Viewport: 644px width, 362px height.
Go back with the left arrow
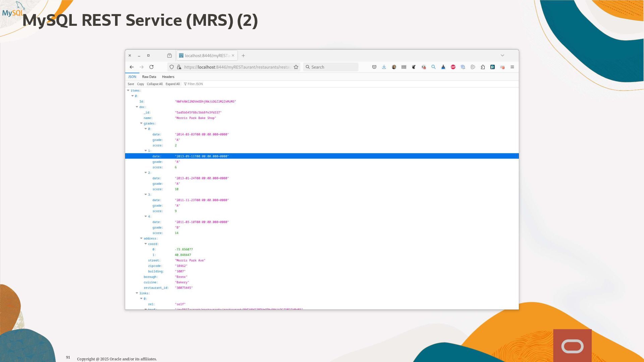tap(132, 67)
